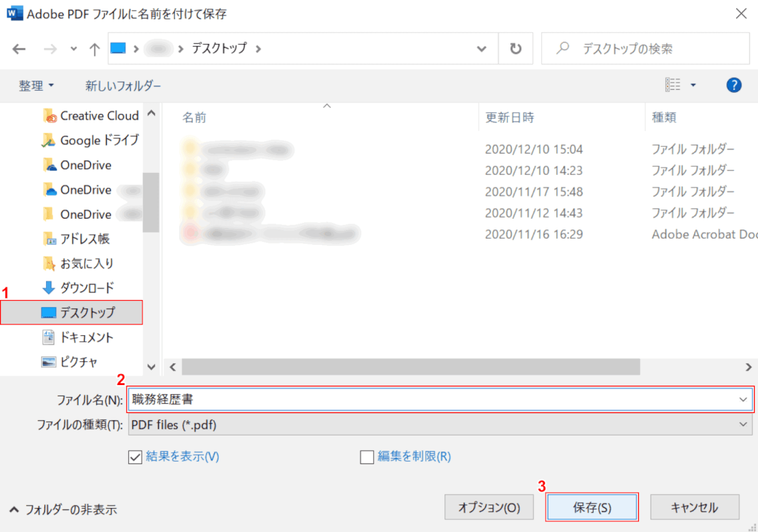Open the view options dropdown arrow
The image size is (758, 532).
tap(693, 85)
